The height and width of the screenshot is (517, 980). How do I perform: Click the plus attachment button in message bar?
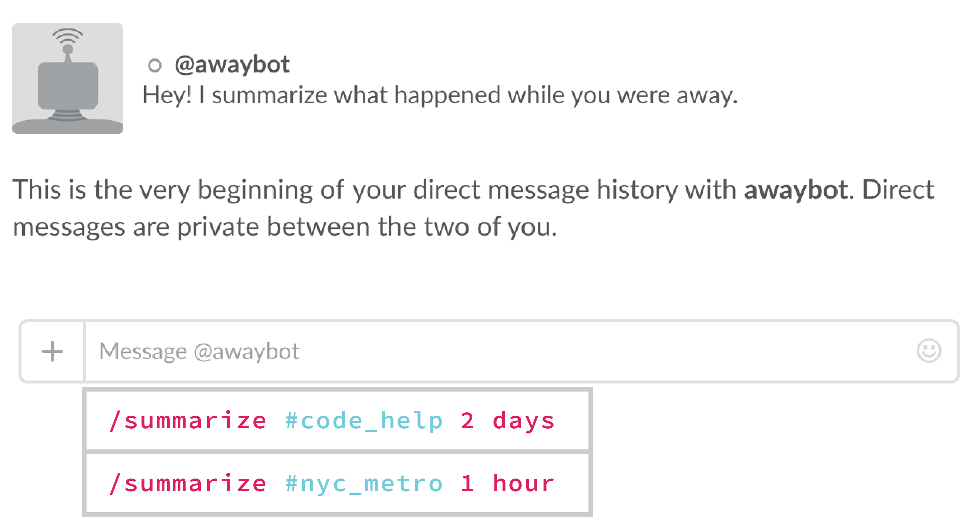pos(52,351)
